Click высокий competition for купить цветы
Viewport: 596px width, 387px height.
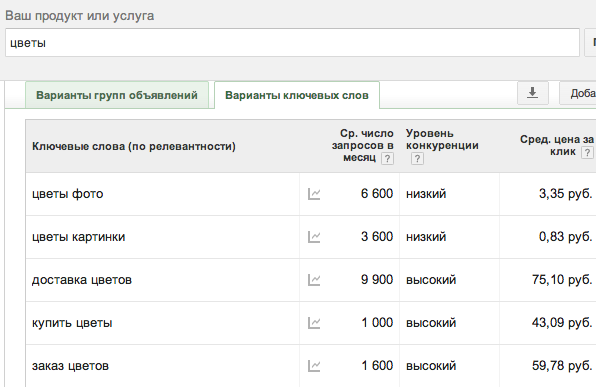[x=431, y=323]
